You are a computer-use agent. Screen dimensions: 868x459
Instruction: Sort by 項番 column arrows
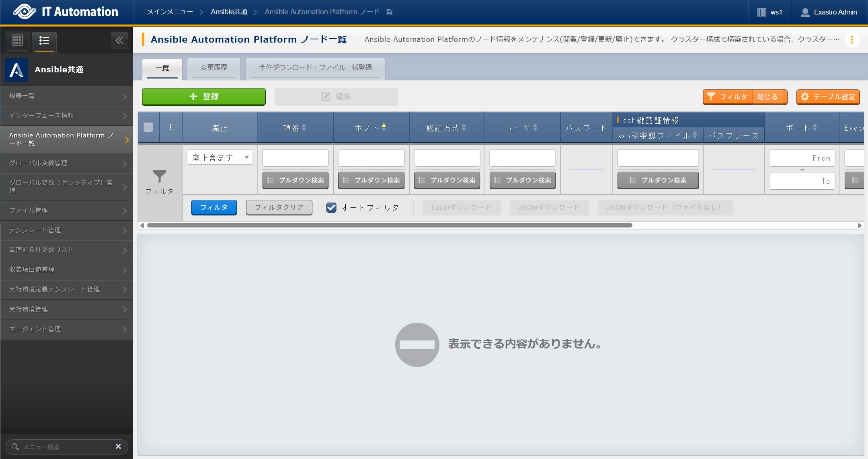(x=304, y=127)
